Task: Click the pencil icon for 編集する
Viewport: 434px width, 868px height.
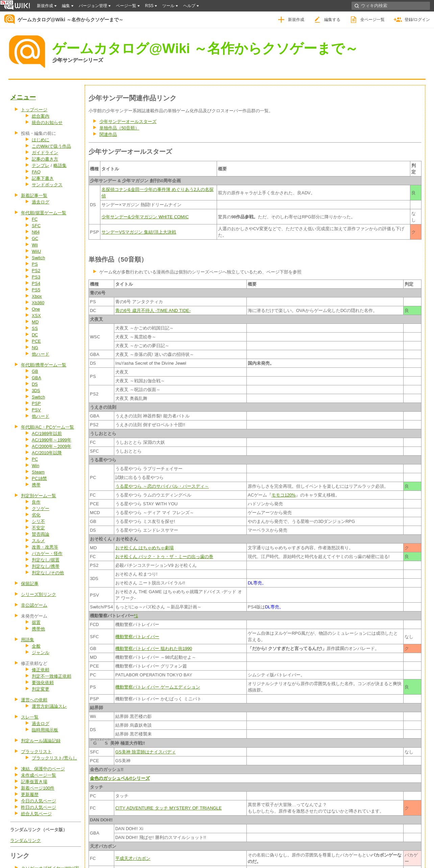Action: point(317,20)
